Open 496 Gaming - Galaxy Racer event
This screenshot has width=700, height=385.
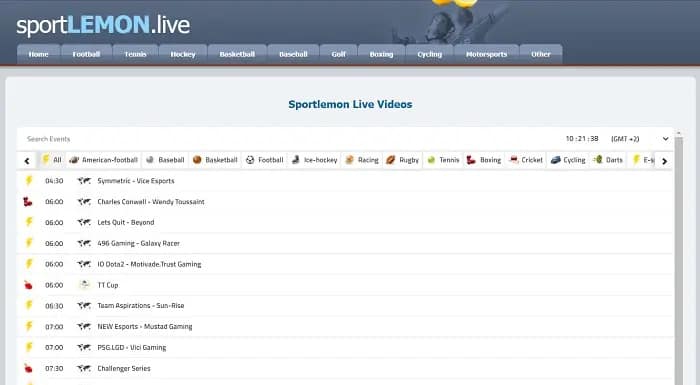(345, 243)
